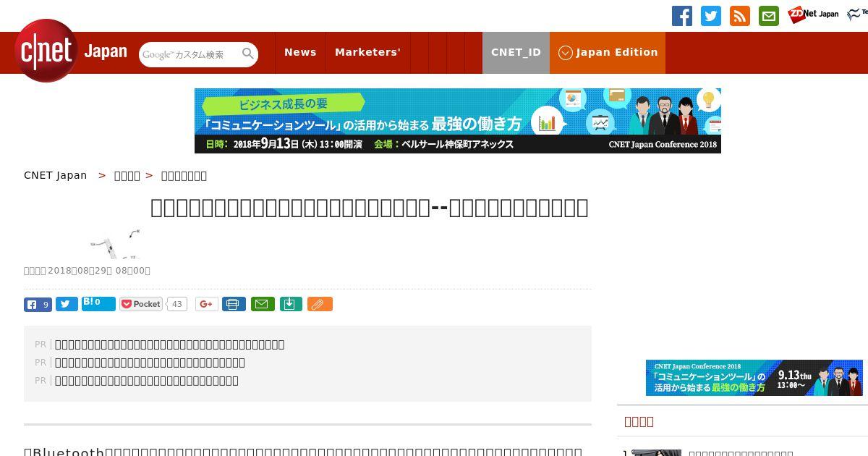Screen dimensions: 868x456
Task: Focus the Google custom search field
Action: click(190, 54)
